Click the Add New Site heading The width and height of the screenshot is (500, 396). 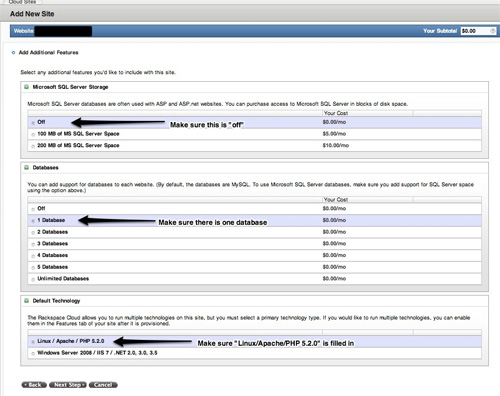tap(32, 14)
